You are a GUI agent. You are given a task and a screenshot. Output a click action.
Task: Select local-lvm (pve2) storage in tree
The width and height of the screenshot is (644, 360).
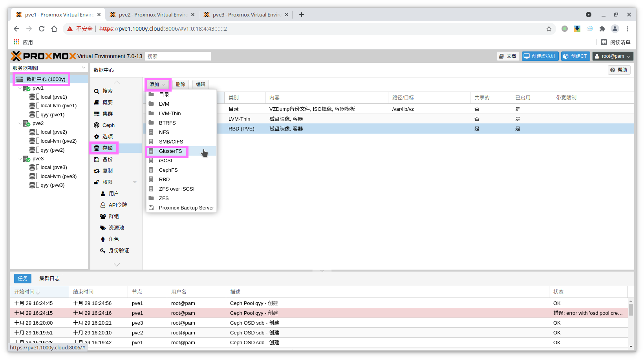coord(59,141)
